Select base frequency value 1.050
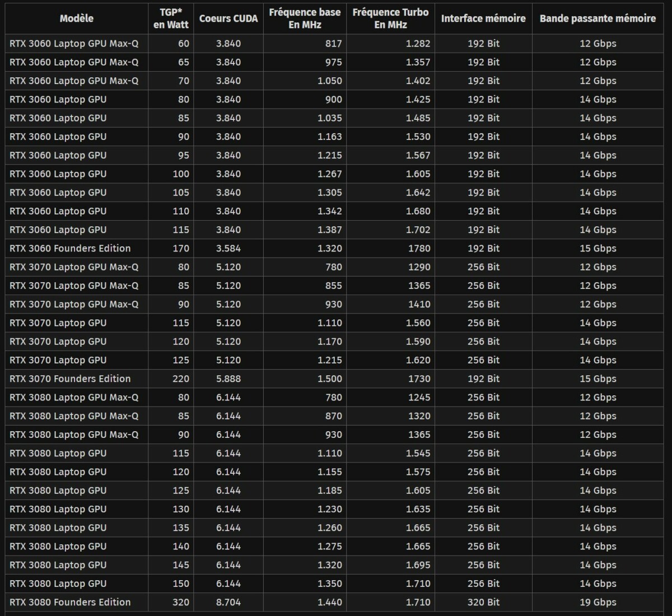The height and width of the screenshot is (616, 672). tap(330, 81)
